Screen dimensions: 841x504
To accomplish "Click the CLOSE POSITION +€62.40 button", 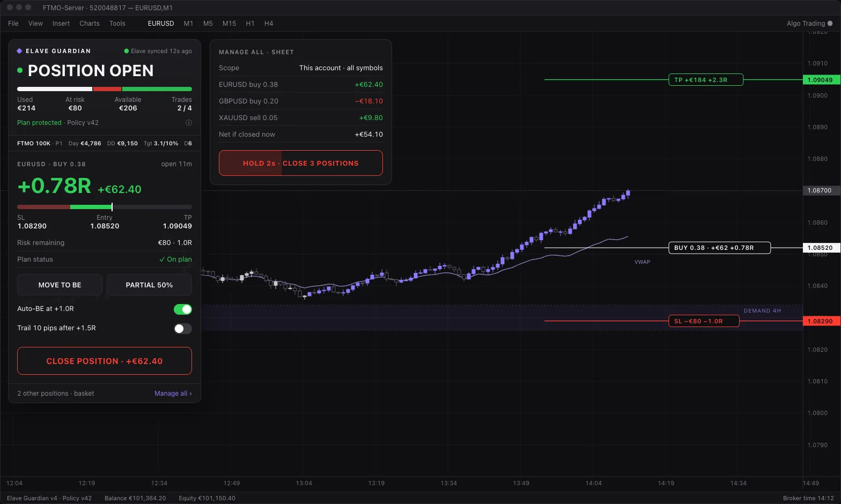I will pyautogui.click(x=105, y=361).
